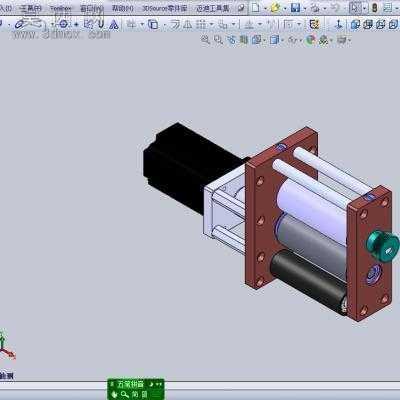Click the Edit Appearance color-ball icon
Screen dimensions: 400x400
coord(311,40)
